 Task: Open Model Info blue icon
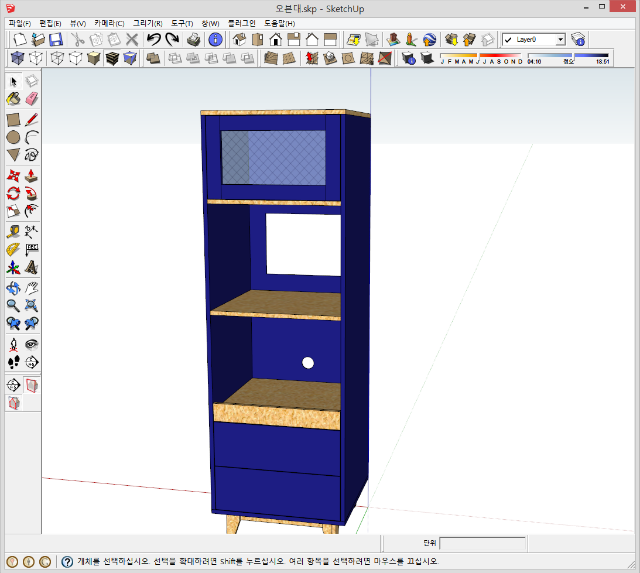215,40
